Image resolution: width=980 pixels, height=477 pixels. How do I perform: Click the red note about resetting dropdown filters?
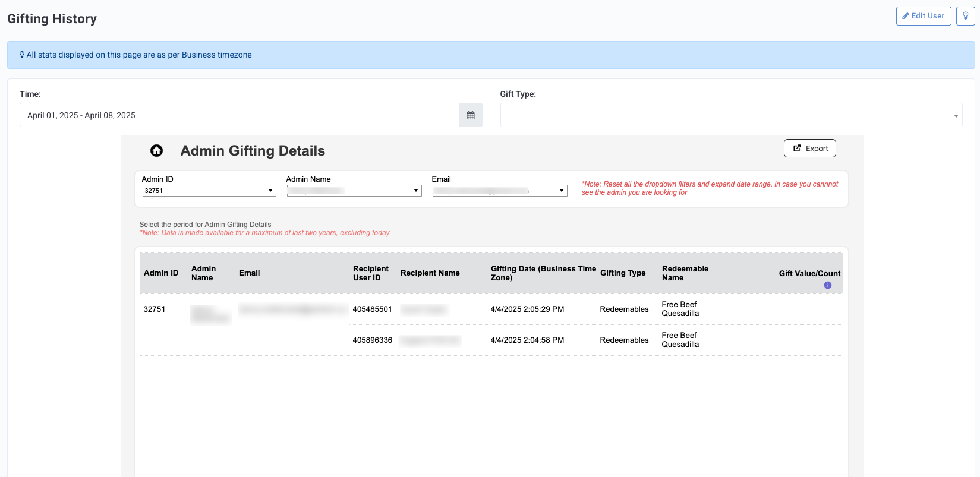click(x=710, y=188)
